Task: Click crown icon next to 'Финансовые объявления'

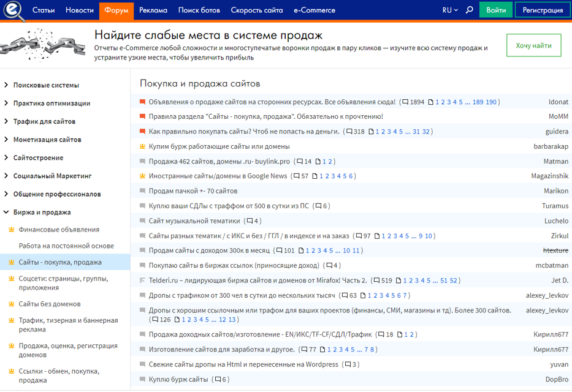Action: tap(11, 230)
